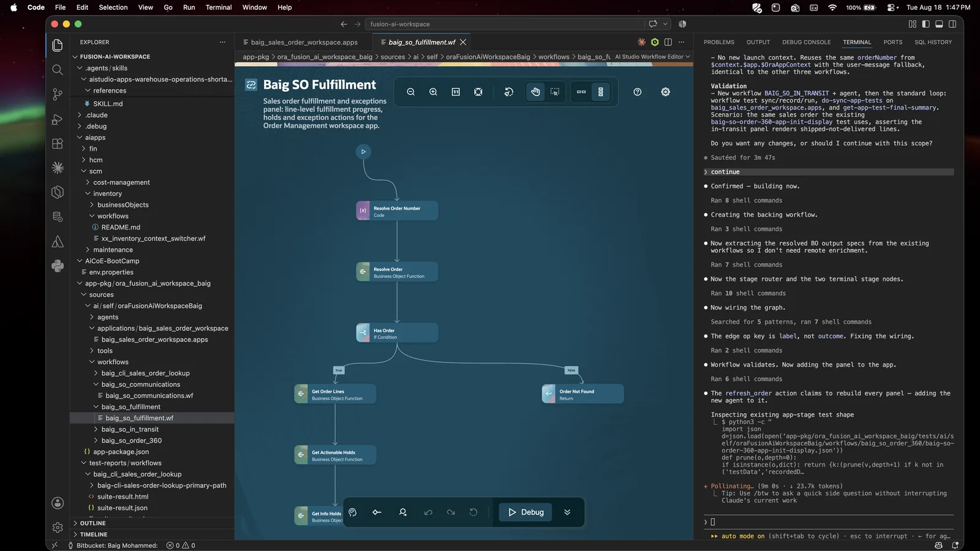Image resolution: width=980 pixels, height=551 pixels.
Task: Fit the workflow to screen
Action: 478,92
